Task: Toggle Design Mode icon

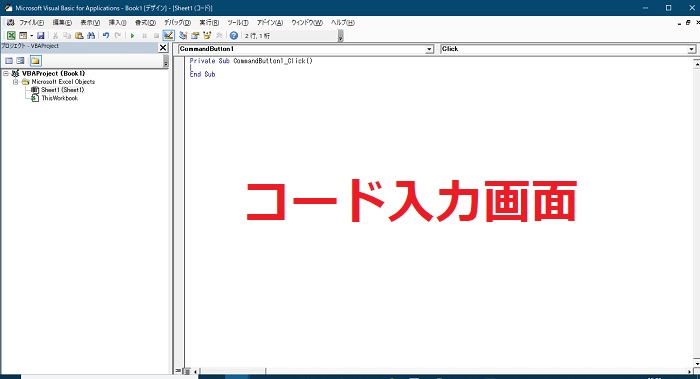Action: (168, 35)
